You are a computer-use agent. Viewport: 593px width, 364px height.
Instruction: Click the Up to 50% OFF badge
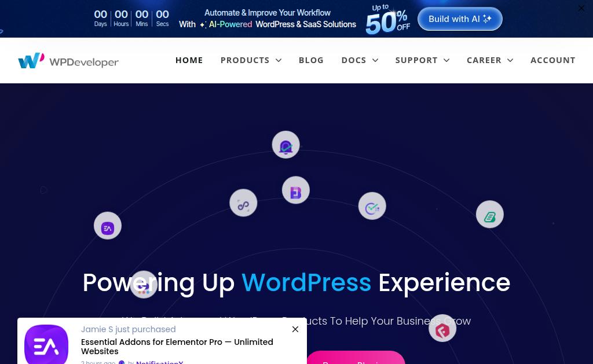point(387,19)
